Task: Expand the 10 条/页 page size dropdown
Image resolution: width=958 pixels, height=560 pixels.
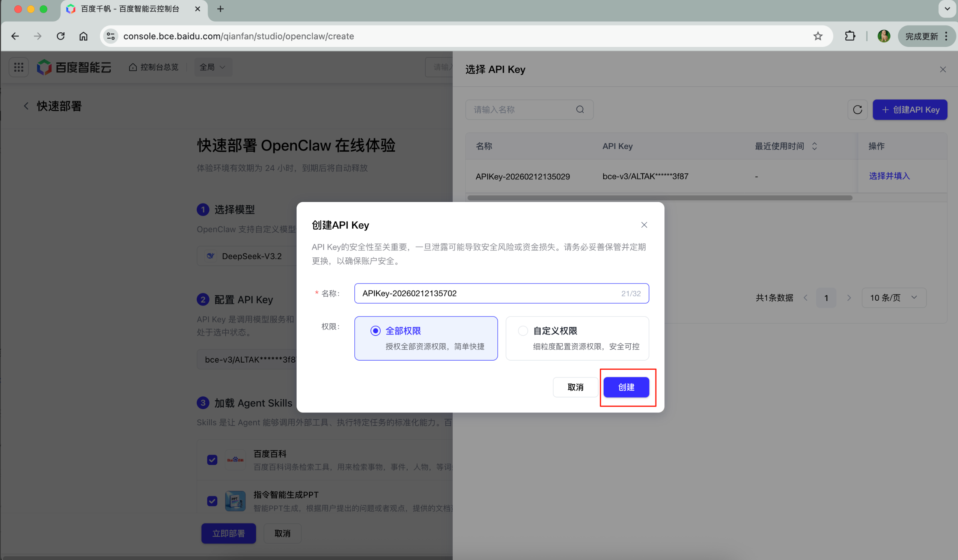Action: (x=893, y=298)
